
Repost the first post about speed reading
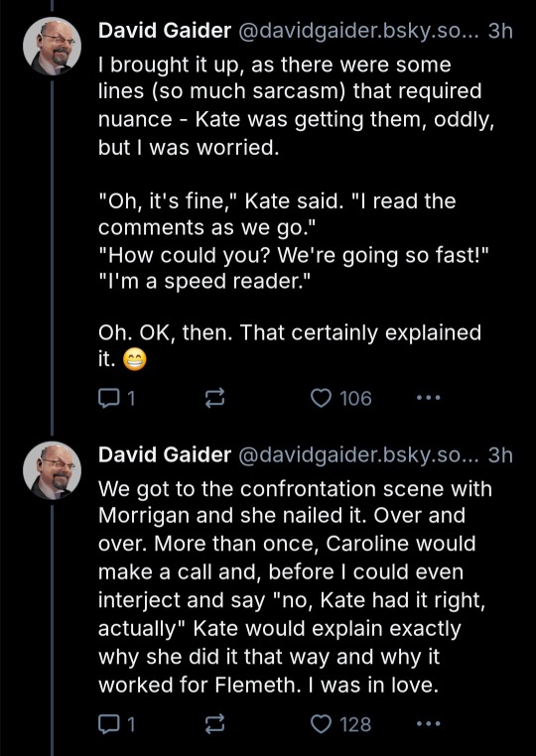[x=214, y=398]
